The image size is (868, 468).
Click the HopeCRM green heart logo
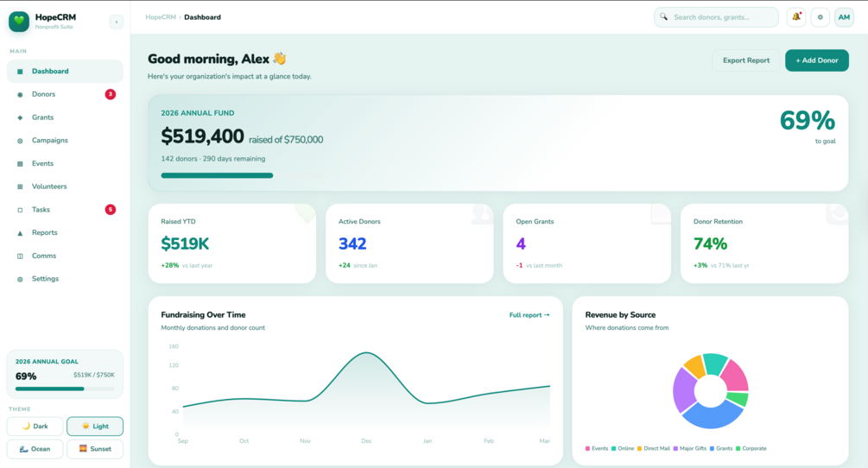coord(19,21)
